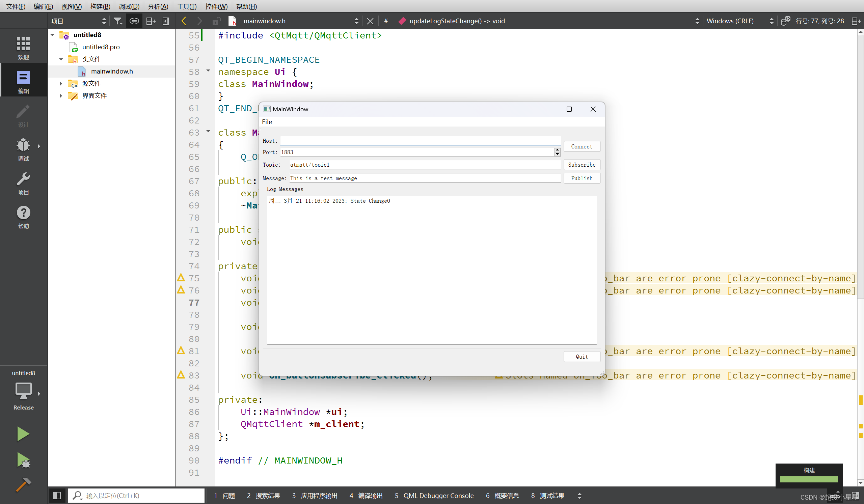Viewport: 864px width, 504px height.
Task: Click the filter tree funnel icon
Action: pyautogui.click(x=117, y=21)
